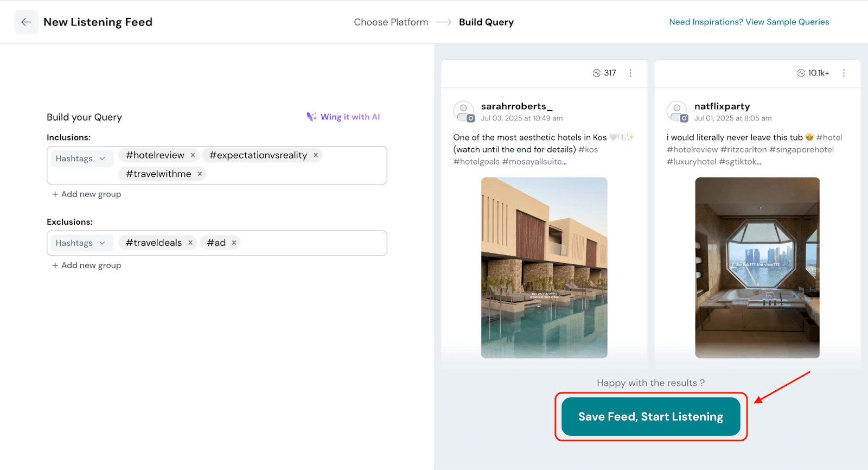Screen dimensions: 868x470
Task: Delete the #travelwithme inclusion tag
Action: tap(200, 174)
